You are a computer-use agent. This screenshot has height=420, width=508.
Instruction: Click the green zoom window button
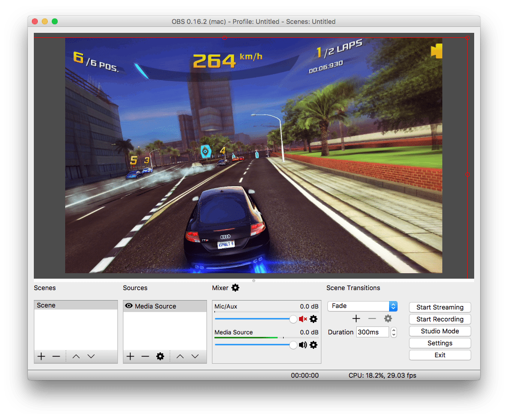55,21
